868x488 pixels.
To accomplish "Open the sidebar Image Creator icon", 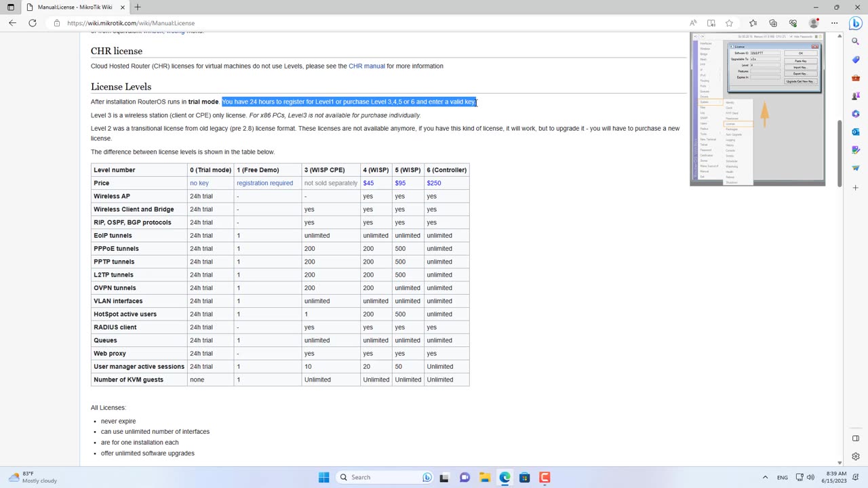I will 856,150.
